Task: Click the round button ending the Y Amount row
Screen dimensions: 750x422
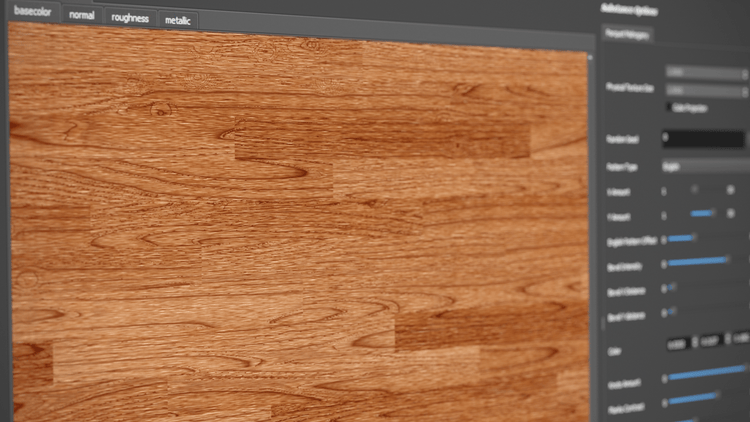Action: pos(731,213)
